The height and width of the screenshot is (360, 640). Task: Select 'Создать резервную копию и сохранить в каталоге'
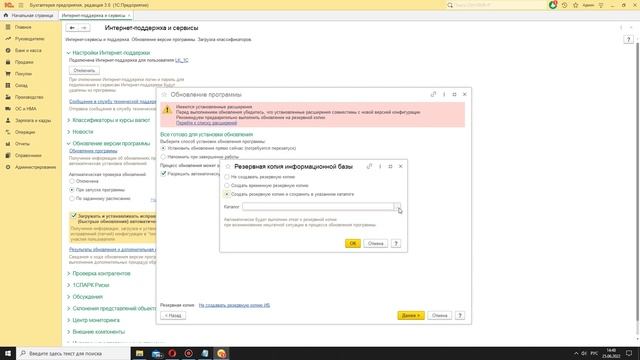tap(227, 194)
